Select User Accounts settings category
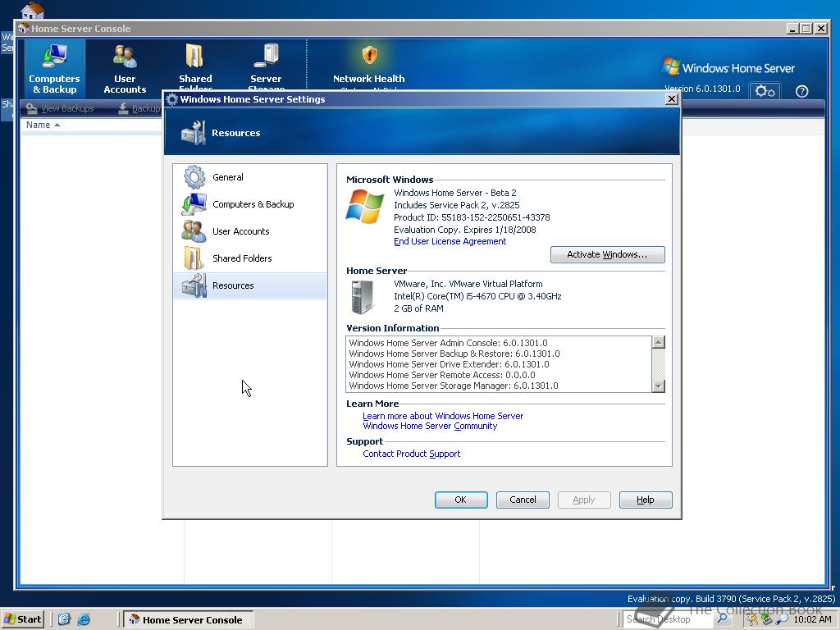840x630 pixels. coord(250,231)
